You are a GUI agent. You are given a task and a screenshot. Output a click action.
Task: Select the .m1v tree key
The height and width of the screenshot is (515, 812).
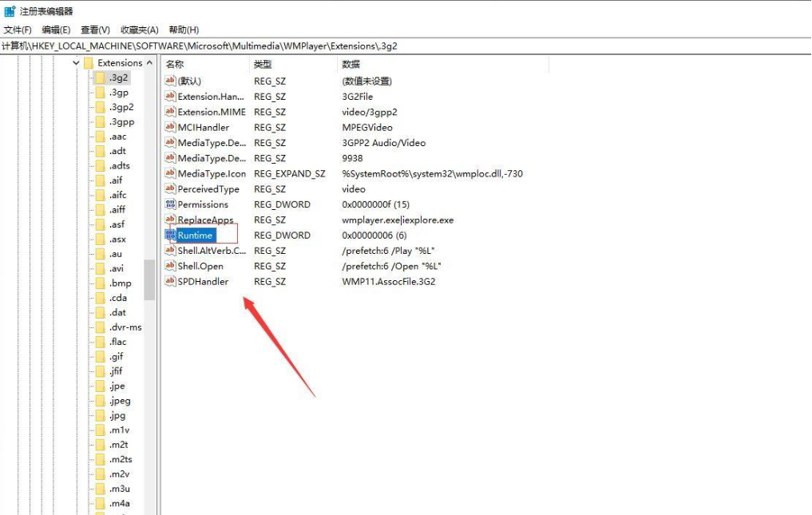pos(119,430)
